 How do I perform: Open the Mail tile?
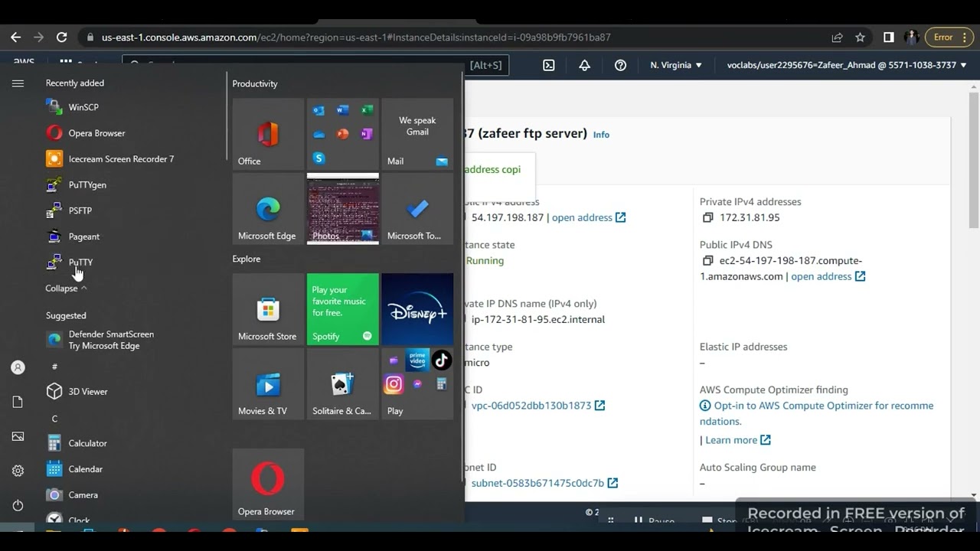pos(417,134)
